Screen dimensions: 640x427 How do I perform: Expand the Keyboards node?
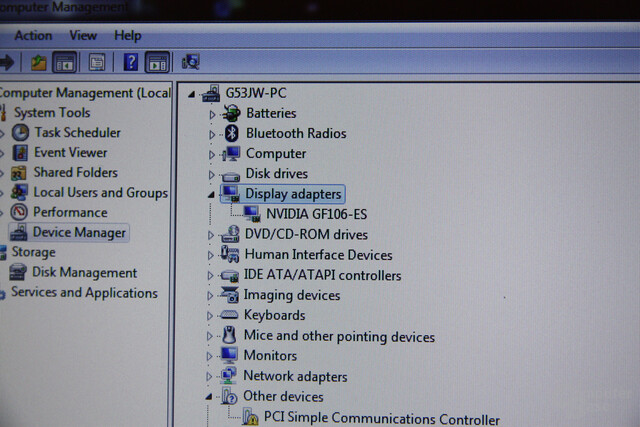(x=210, y=316)
